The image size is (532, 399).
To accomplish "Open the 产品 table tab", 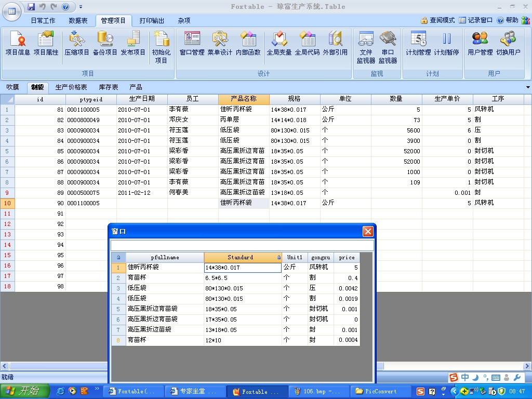I will pyautogui.click(x=136, y=87).
